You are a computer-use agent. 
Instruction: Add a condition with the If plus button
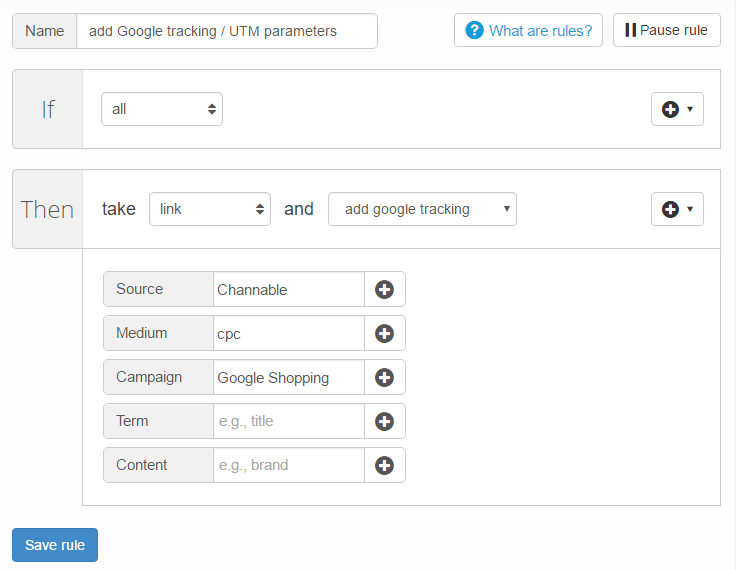[x=677, y=109]
